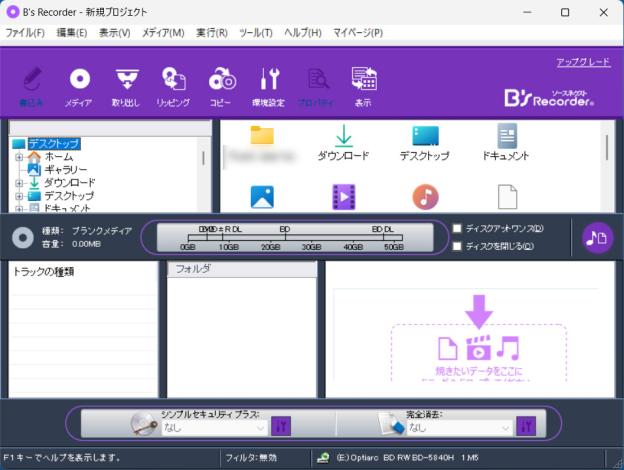The image size is (624, 470).
Task: Expand the ホーム tree node
Action: [x=19, y=157]
